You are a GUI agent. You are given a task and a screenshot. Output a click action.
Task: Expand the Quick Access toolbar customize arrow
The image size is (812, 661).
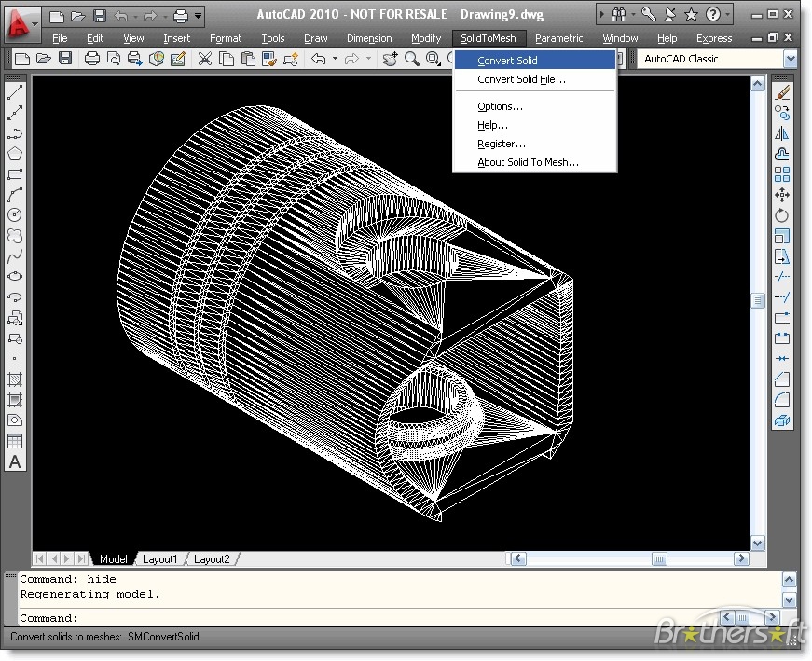pos(199,16)
